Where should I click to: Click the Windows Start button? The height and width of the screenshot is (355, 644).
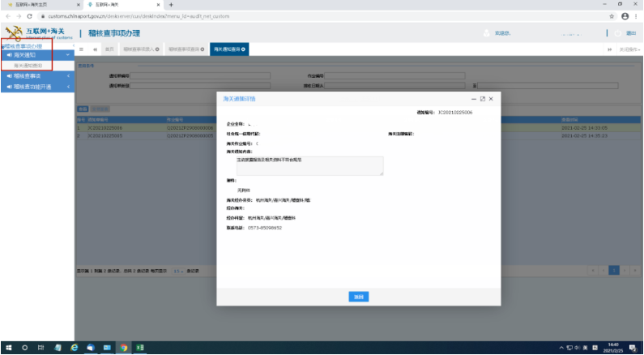click(9, 348)
